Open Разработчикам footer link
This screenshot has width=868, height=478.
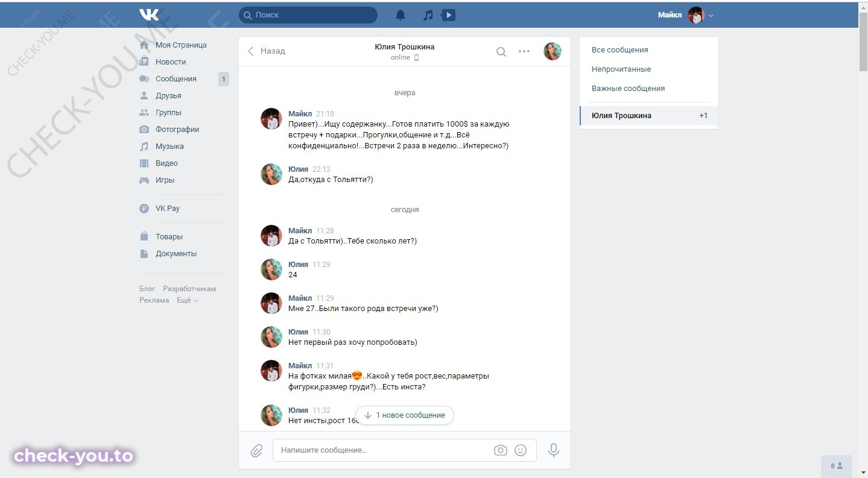pyautogui.click(x=189, y=289)
